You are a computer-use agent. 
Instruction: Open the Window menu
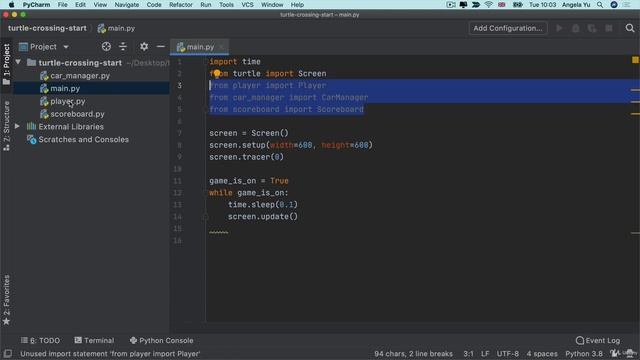tap(272, 5)
